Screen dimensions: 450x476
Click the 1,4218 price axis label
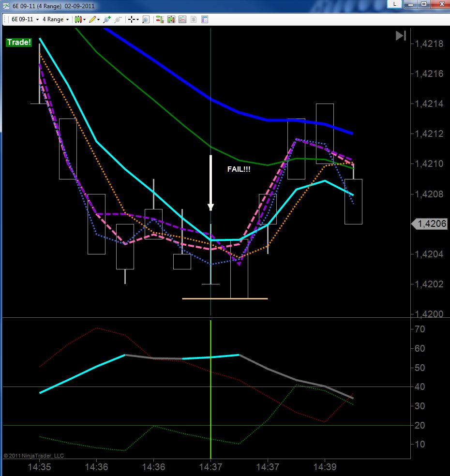(429, 44)
